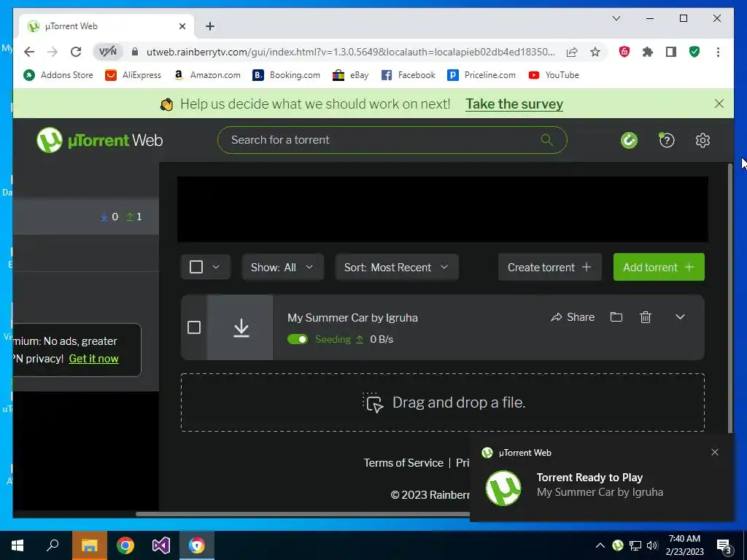Open the Windows Start menu
Screen dimensions: 747x560
tap(18, 545)
